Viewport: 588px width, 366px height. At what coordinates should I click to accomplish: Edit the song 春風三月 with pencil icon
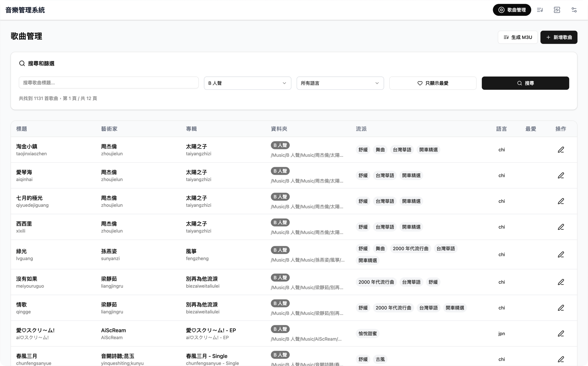[x=561, y=359]
